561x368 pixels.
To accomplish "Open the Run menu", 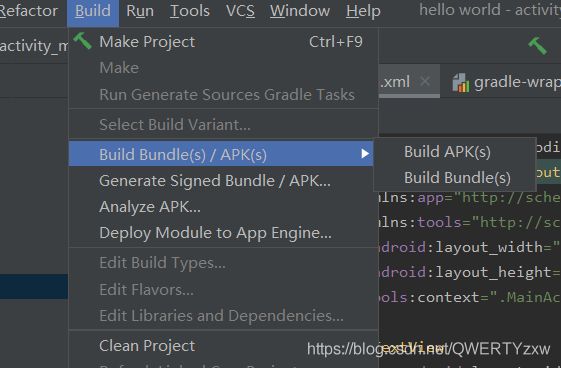I will [140, 11].
